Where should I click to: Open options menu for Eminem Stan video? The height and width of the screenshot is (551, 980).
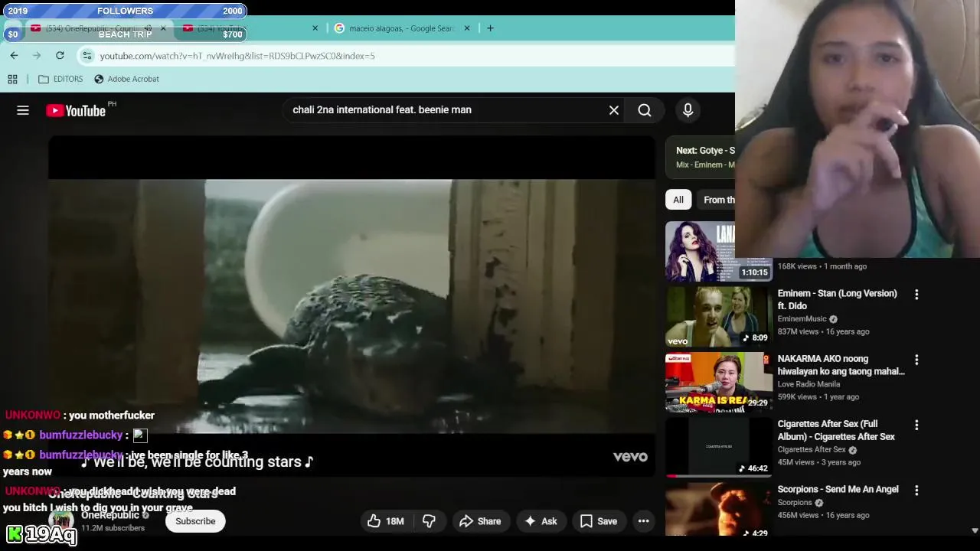916,295
